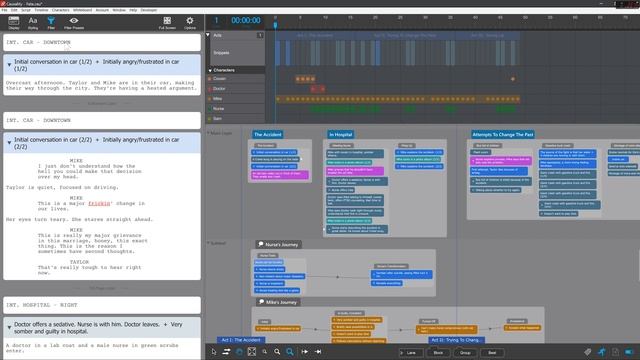Click the Causality app logo in title bar
The height and width of the screenshot is (360, 640).
pos(3,4)
